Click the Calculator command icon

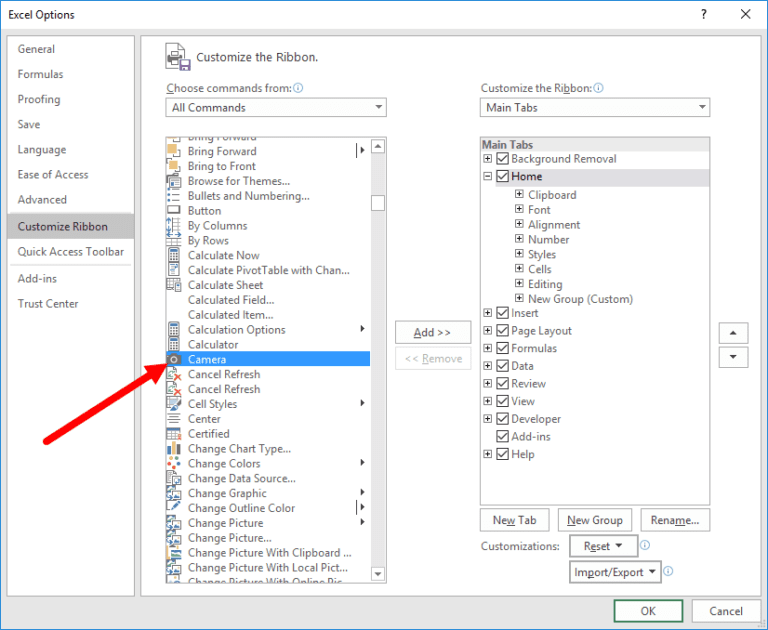(x=174, y=344)
